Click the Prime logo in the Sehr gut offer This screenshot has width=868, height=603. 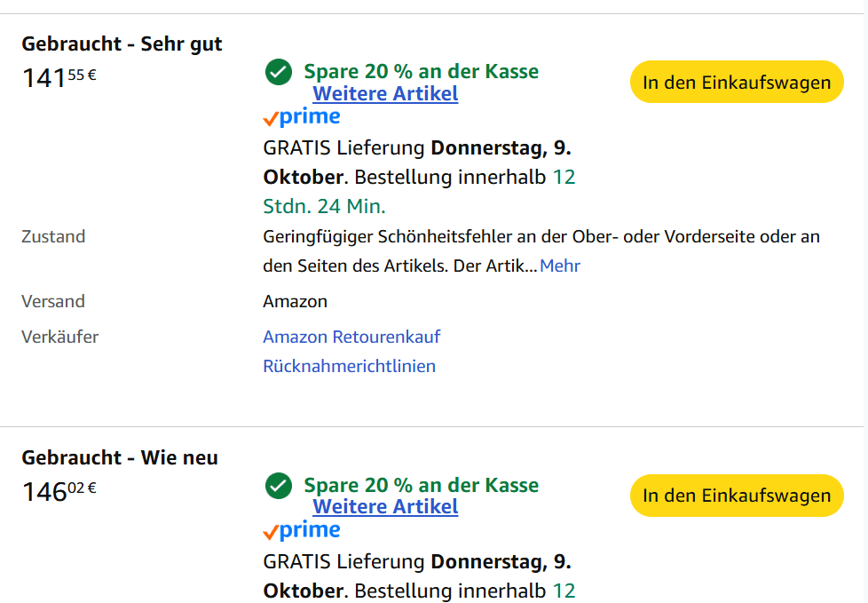302,117
